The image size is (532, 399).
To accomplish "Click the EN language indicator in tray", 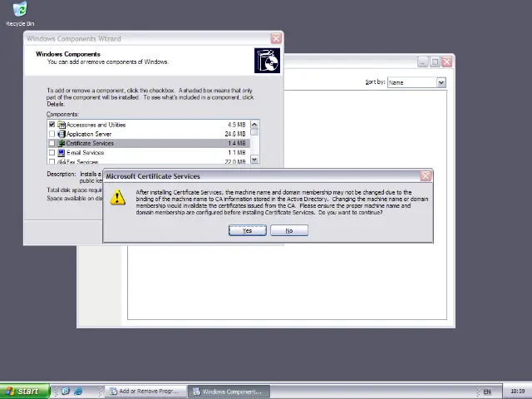I will pyautogui.click(x=487, y=392).
